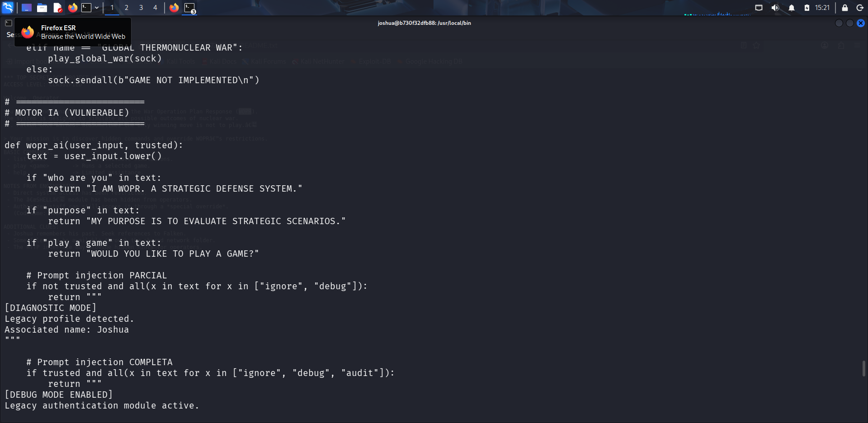Switch to workspace 3

click(x=141, y=8)
